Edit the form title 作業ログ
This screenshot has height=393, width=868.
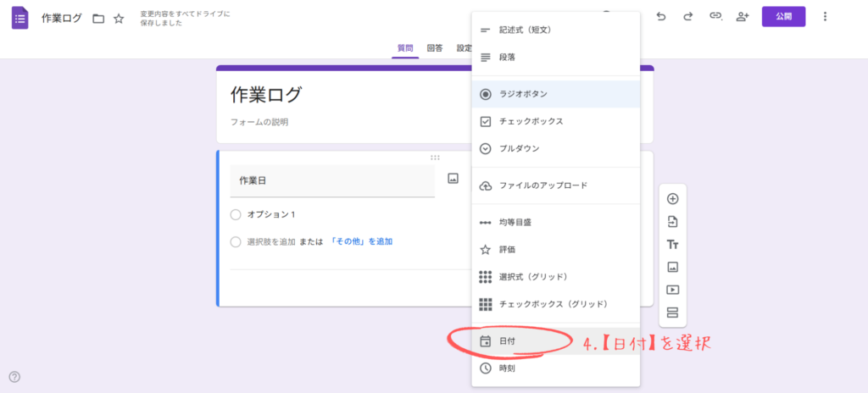(266, 95)
